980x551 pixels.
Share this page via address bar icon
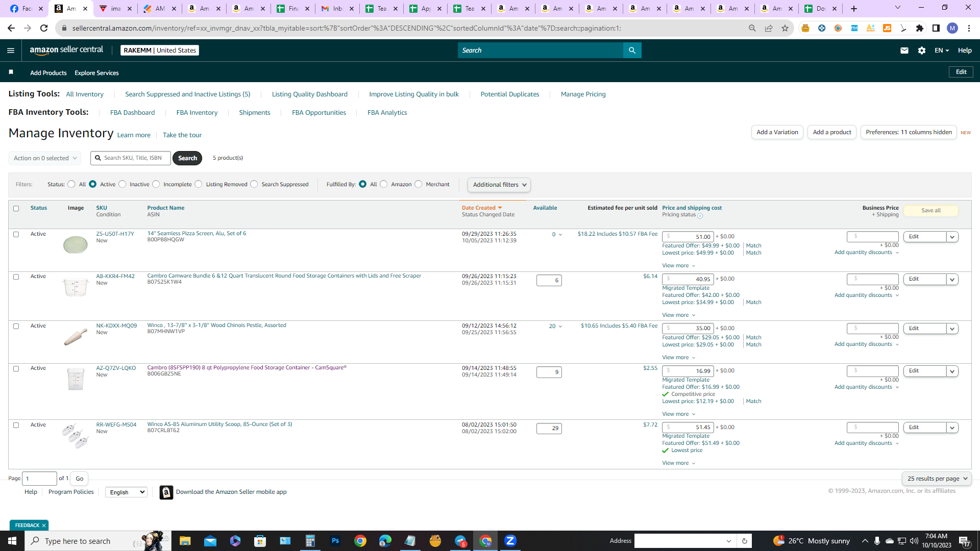[x=768, y=28]
